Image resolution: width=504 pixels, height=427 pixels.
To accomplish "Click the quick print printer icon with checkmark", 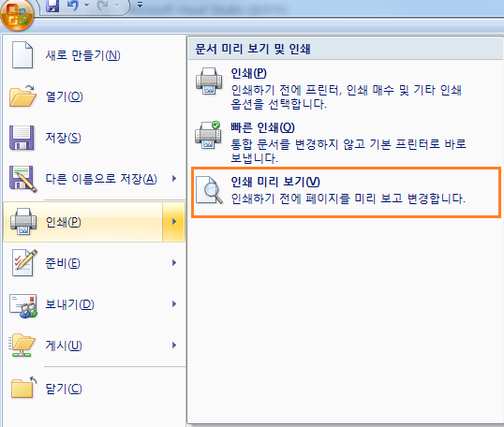I will [x=208, y=135].
